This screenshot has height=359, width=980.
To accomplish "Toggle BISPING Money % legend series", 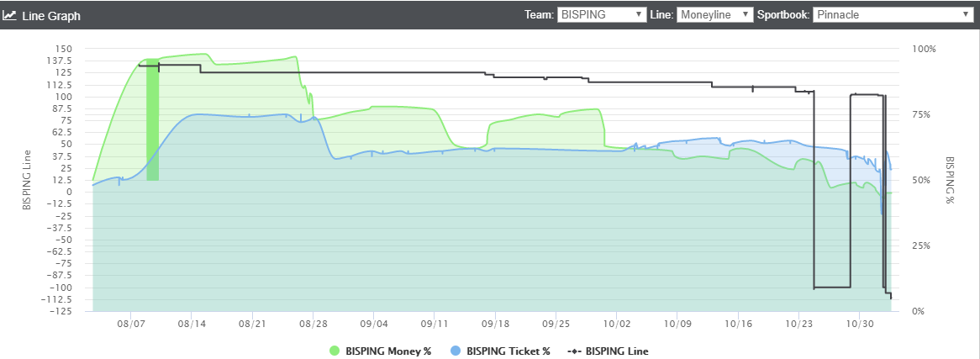I will click(387, 351).
